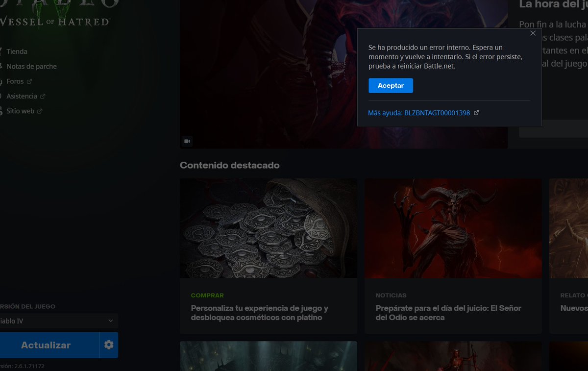Open the Más ayuda BLZBNTAGT00001398 link

(419, 113)
